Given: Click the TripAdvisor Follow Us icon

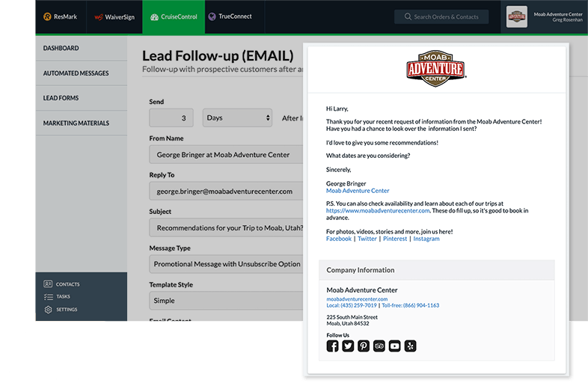Looking at the screenshot, I should [x=379, y=346].
